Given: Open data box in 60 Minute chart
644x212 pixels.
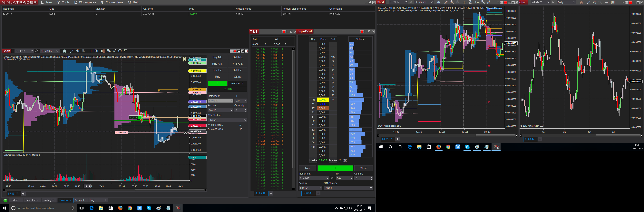Looking at the screenshot, I should click(470, 2).
